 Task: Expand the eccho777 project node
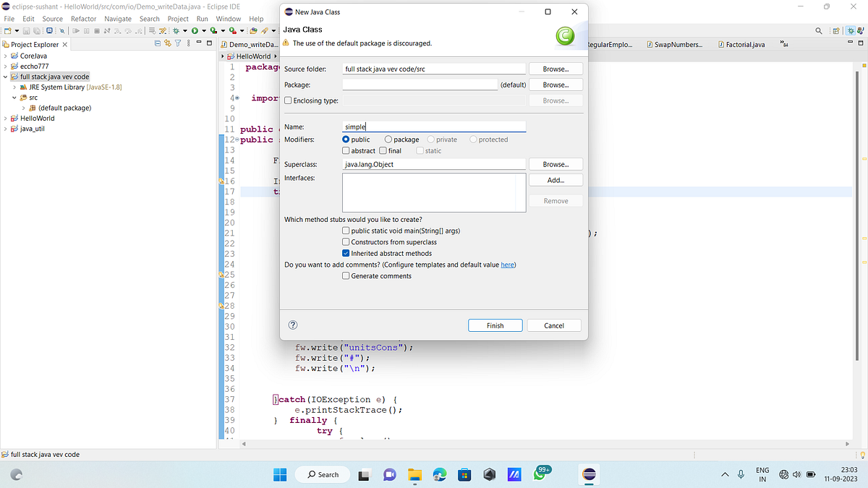point(6,66)
